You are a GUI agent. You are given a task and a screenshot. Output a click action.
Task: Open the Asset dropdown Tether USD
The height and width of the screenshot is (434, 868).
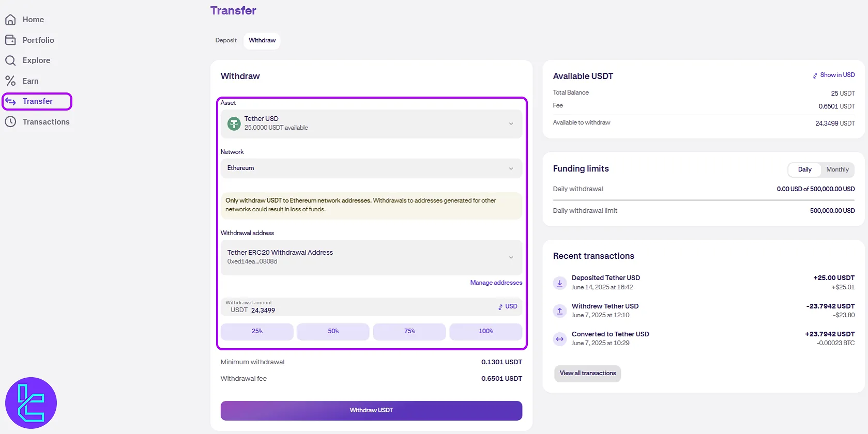point(371,123)
